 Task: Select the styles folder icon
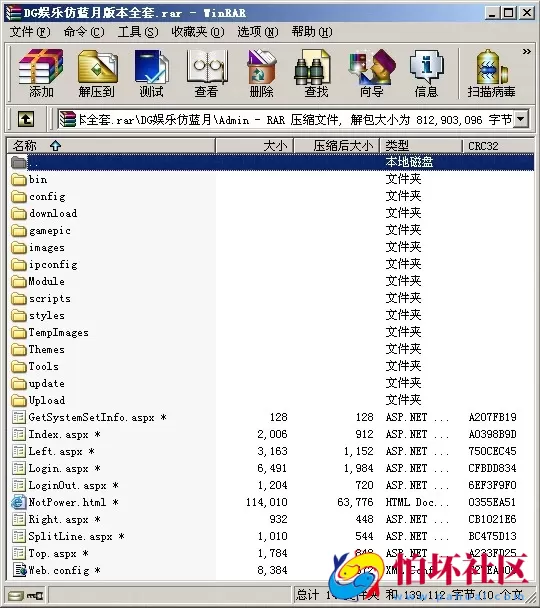point(19,316)
